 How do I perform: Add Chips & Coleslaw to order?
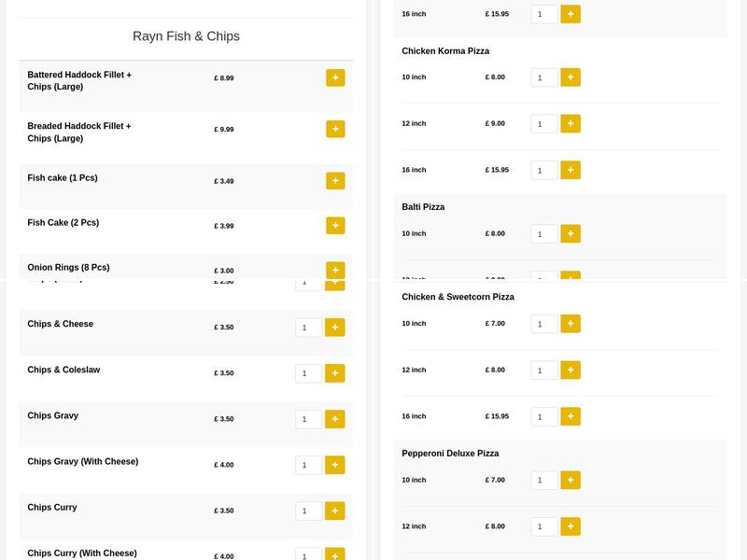(x=335, y=373)
